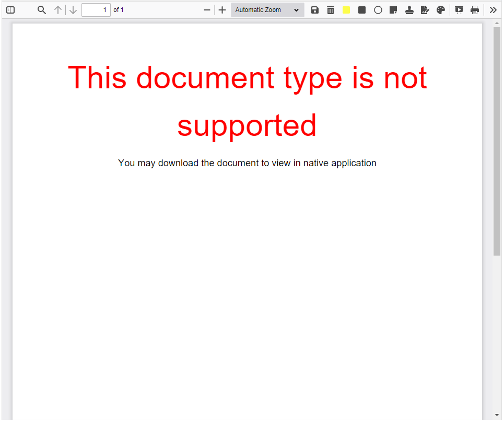The image size is (504, 426).
Task: Start presentation mode
Action: (459, 9)
